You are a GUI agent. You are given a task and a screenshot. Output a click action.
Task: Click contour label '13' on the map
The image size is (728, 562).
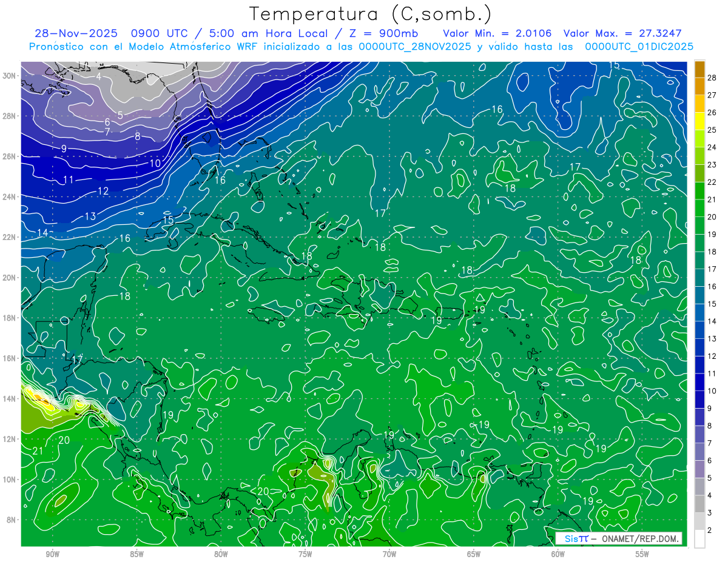pyautogui.click(x=90, y=216)
